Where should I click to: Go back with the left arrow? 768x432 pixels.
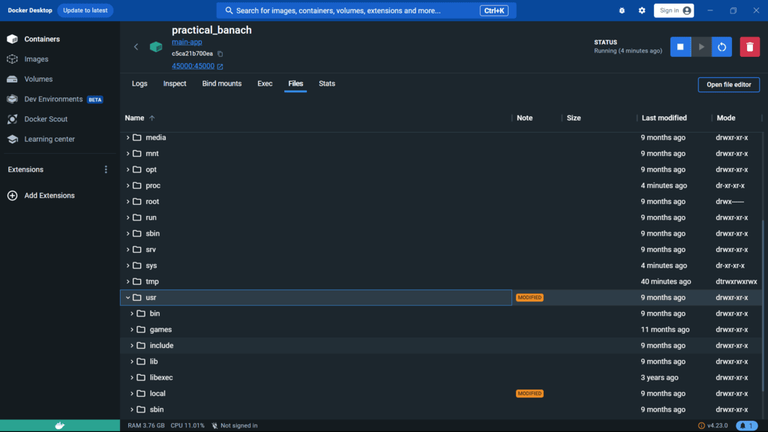click(x=136, y=47)
